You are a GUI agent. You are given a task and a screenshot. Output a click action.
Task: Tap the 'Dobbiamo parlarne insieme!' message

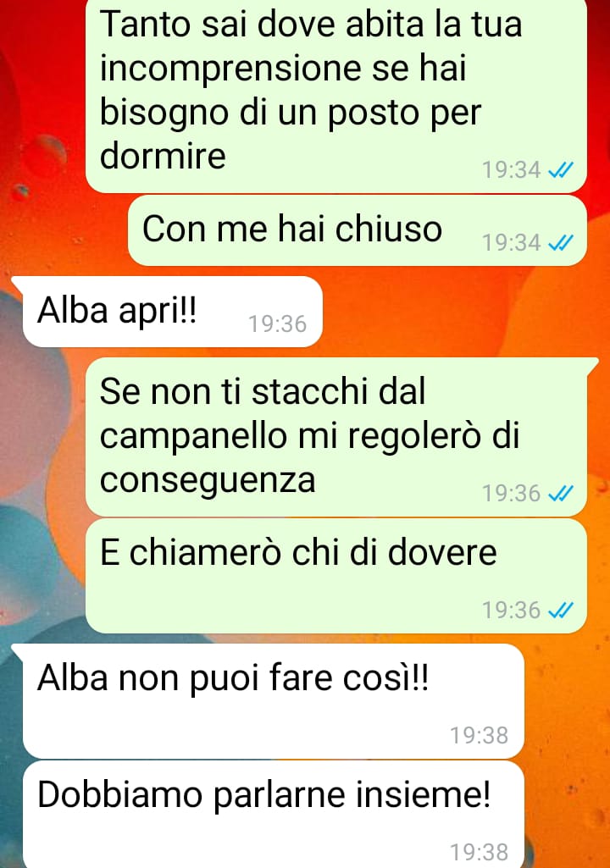(x=274, y=815)
